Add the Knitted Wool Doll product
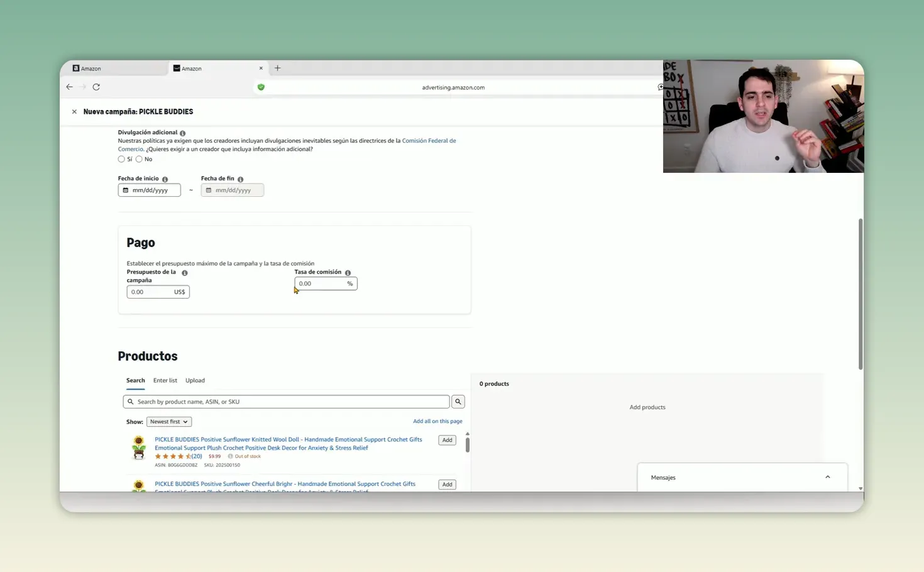The width and height of the screenshot is (924, 572). click(447, 440)
